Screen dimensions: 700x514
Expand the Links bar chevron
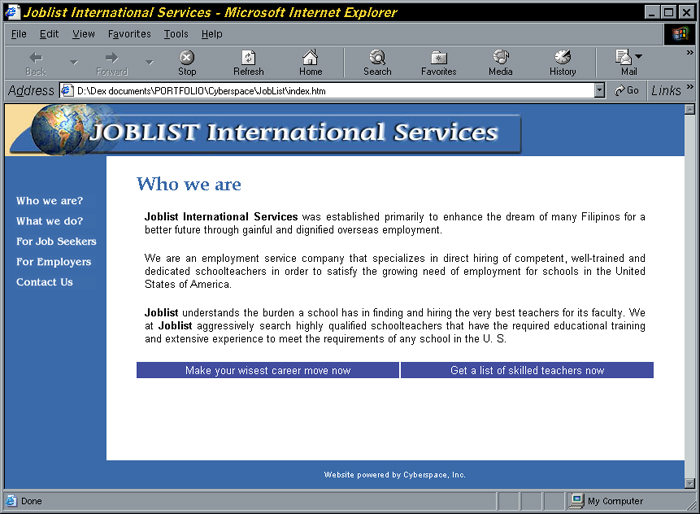tap(690, 86)
